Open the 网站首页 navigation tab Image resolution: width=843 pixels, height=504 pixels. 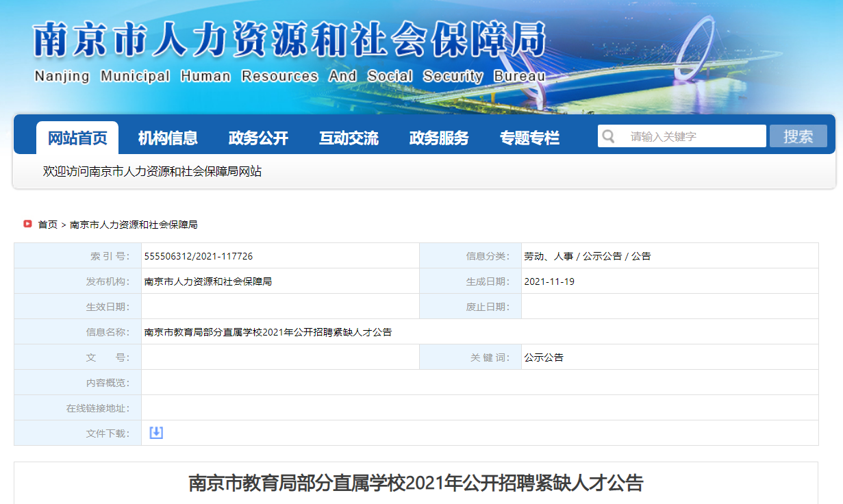(77, 138)
